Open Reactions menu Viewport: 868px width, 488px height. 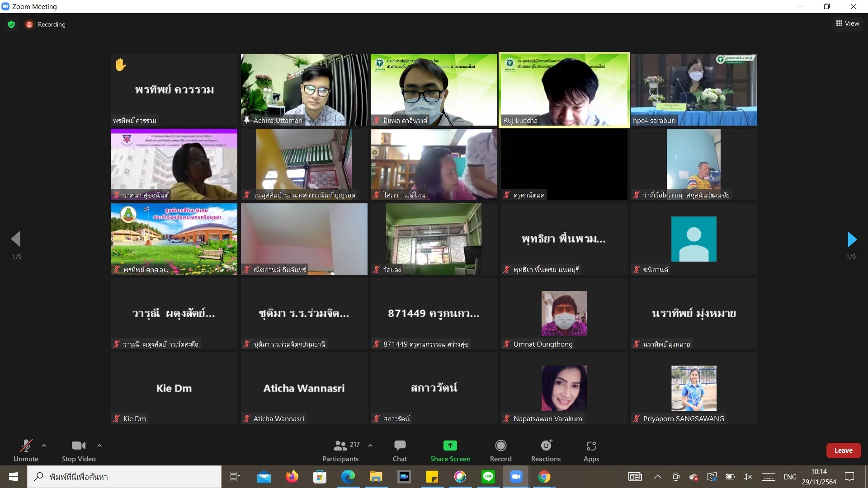(546, 450)
